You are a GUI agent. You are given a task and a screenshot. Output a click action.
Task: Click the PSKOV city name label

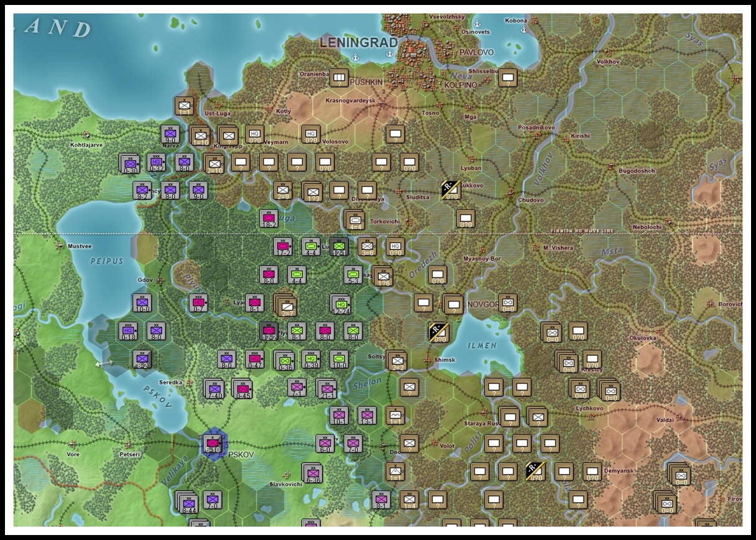[x=241, y=455]
